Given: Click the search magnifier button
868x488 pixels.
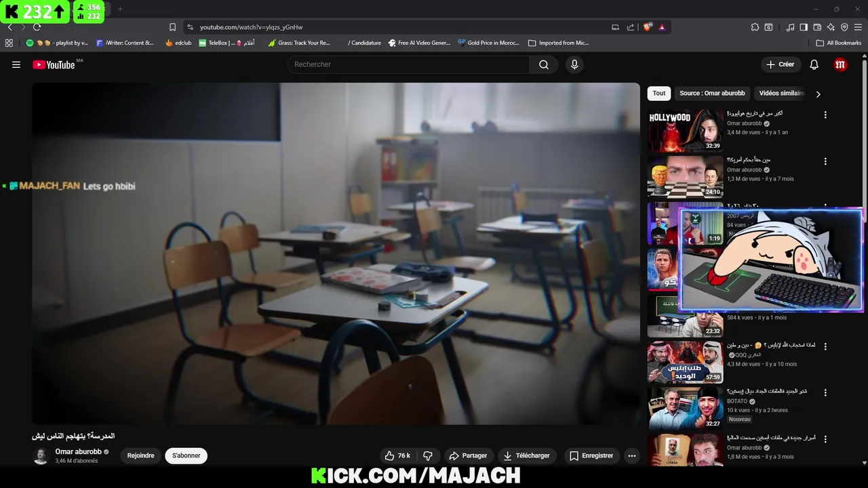Looking at the screenshot, I should 544,64.
